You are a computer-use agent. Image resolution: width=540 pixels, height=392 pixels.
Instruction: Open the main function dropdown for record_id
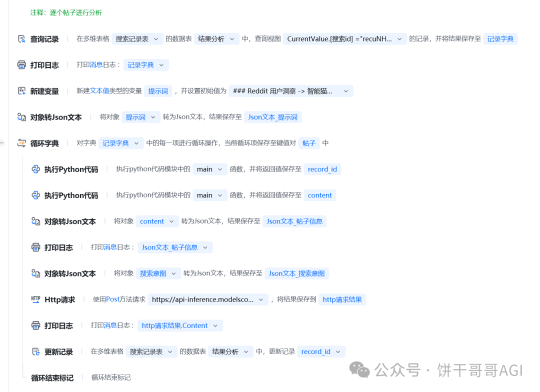(x=209, y=169)
